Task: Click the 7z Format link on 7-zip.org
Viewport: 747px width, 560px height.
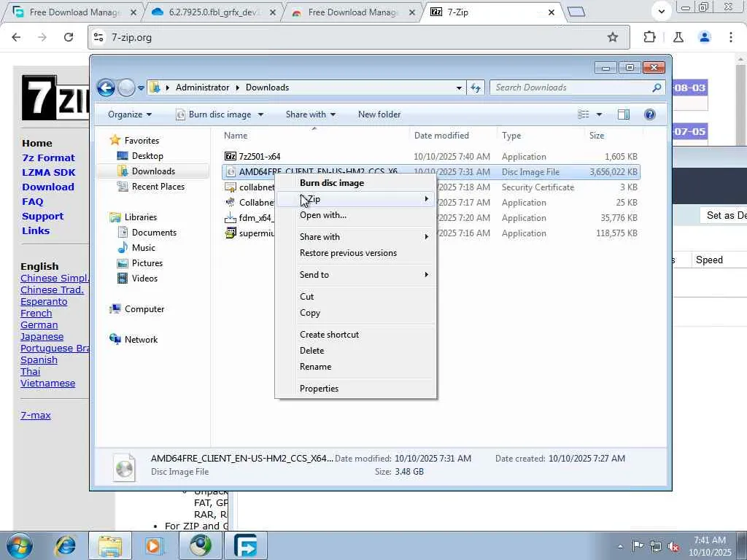Action: point(48,157)
